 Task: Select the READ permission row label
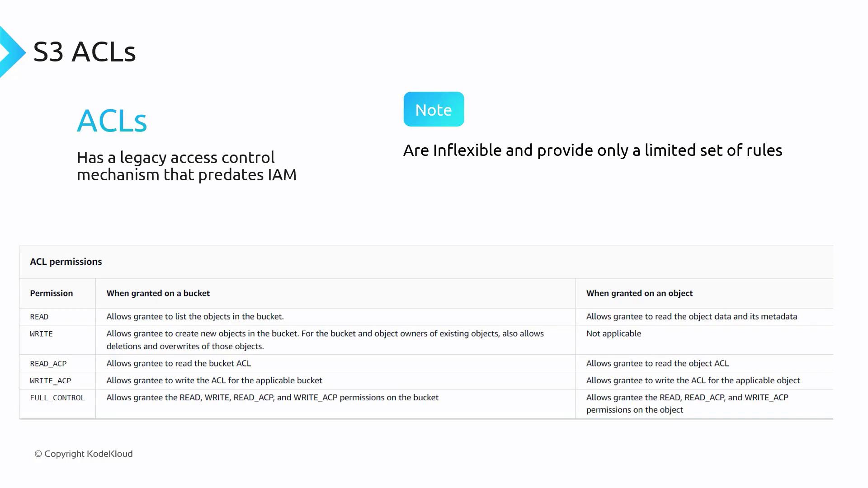pyautogui.click(x=39, y=317)
